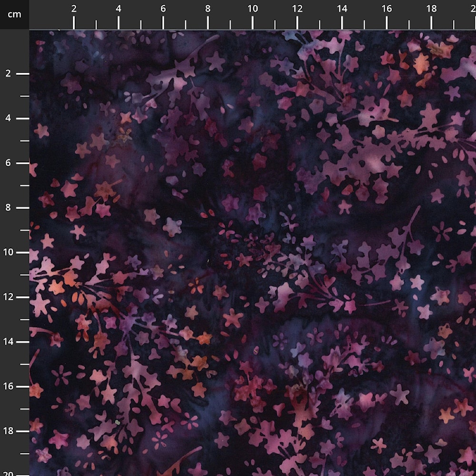The width and height of the screenshot is (476, 476).
Task: Pick the 8 mark on vertical ruler
Action: click(8, 208)
